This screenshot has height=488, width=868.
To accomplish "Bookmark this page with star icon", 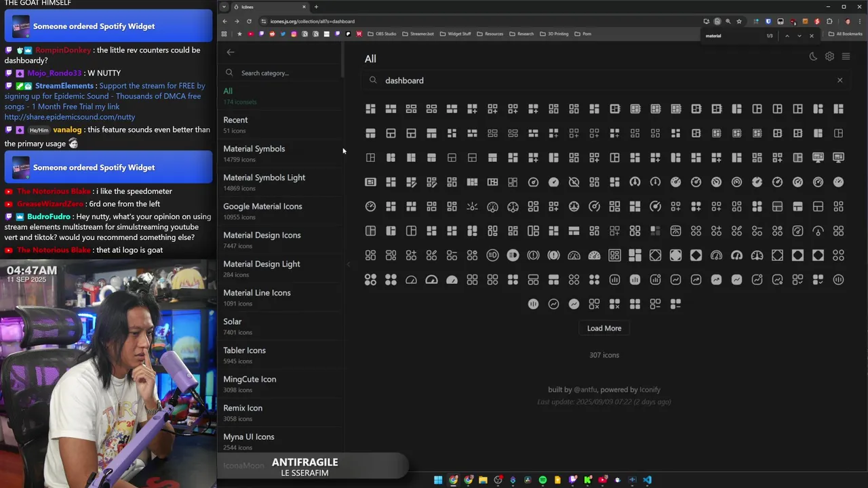I will (x=739, y=21).
